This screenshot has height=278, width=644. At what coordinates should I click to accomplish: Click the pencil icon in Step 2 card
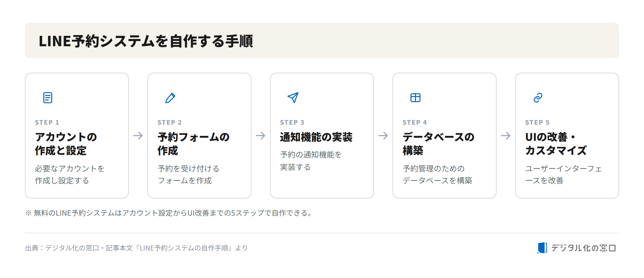[x=170, y=98]
